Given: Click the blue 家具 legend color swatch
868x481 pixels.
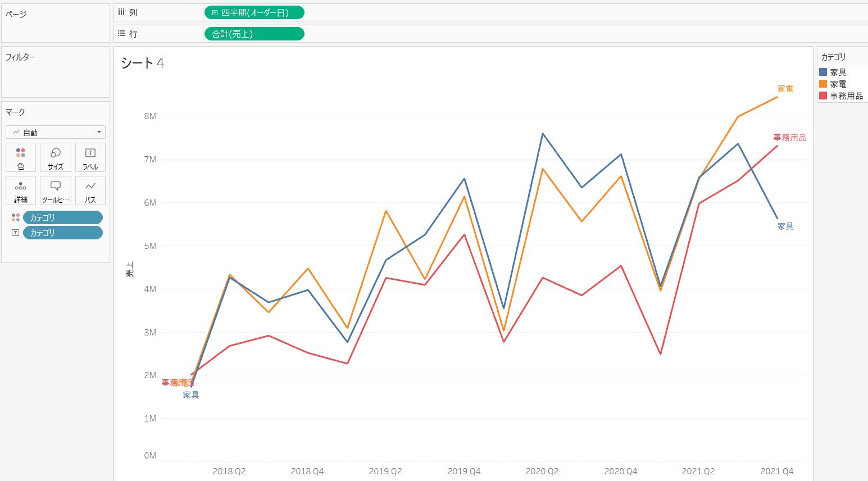Looking at the screenshot, I should coord(823,72).
